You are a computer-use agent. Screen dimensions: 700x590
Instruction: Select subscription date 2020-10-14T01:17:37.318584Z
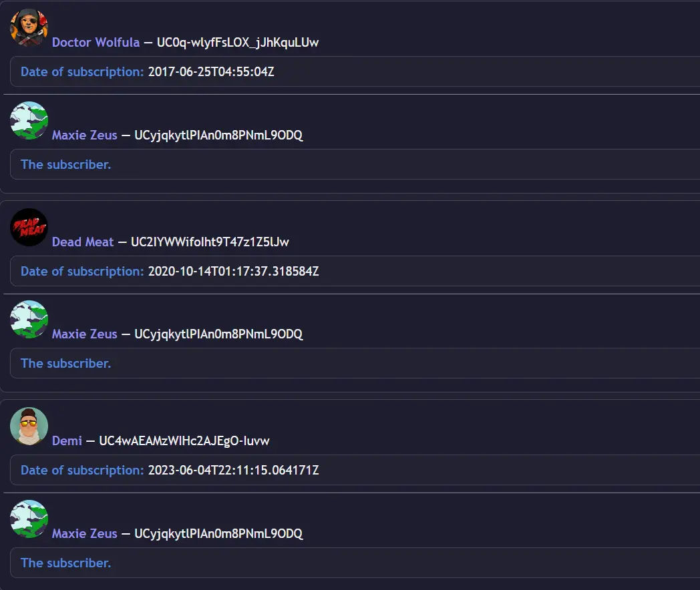(234, 271)
